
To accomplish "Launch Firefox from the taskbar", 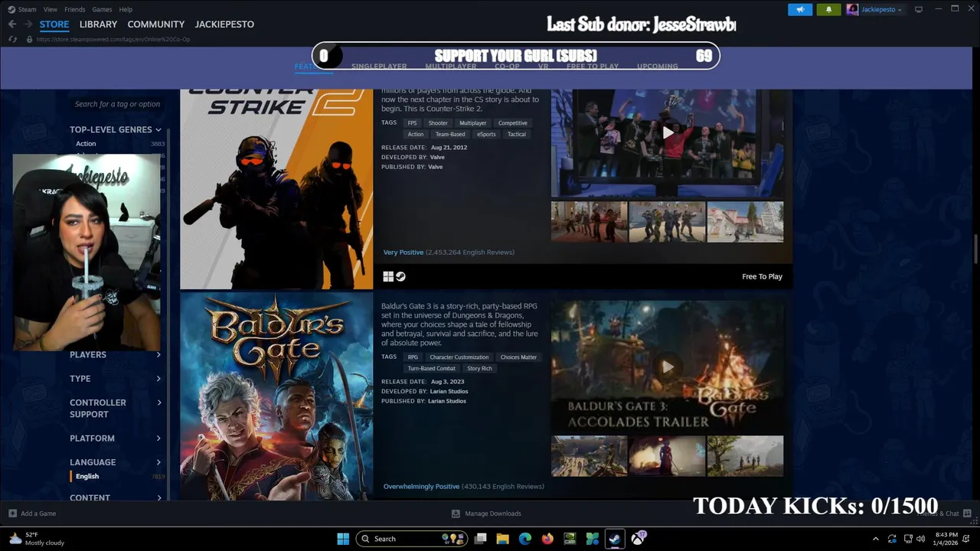I will [547, 539].
